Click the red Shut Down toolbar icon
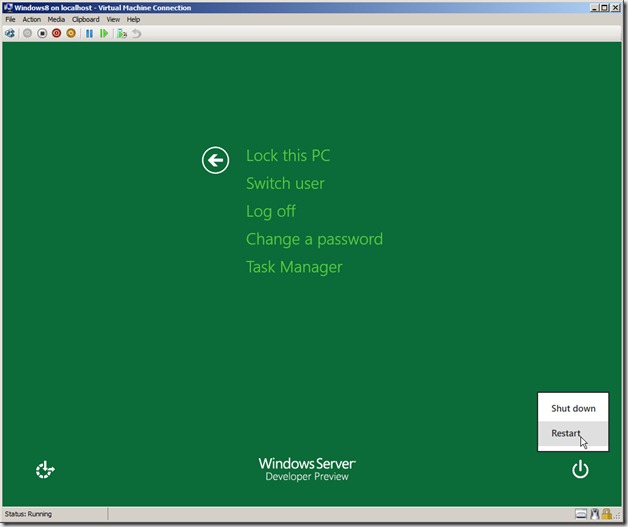Viewport: 628px width, 527px height. (x=56, y=34)
